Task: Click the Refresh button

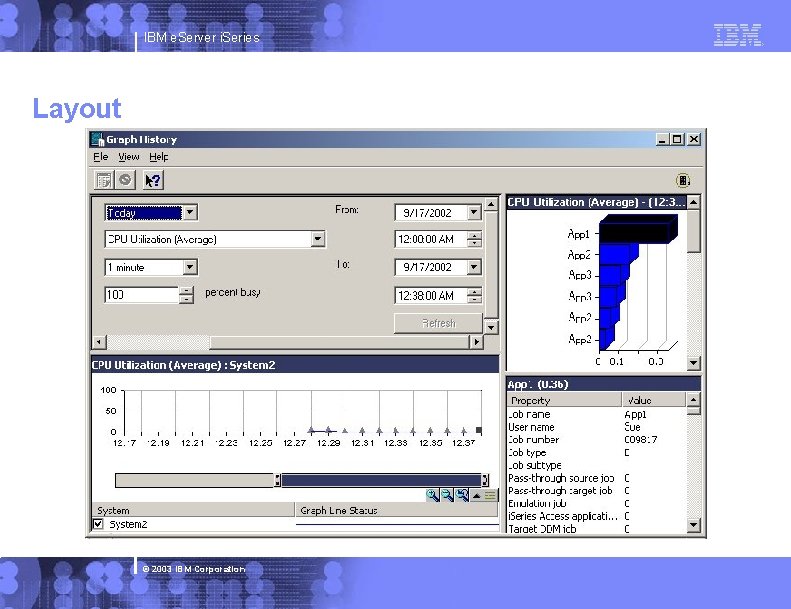Action: click(x=438, y=323)
